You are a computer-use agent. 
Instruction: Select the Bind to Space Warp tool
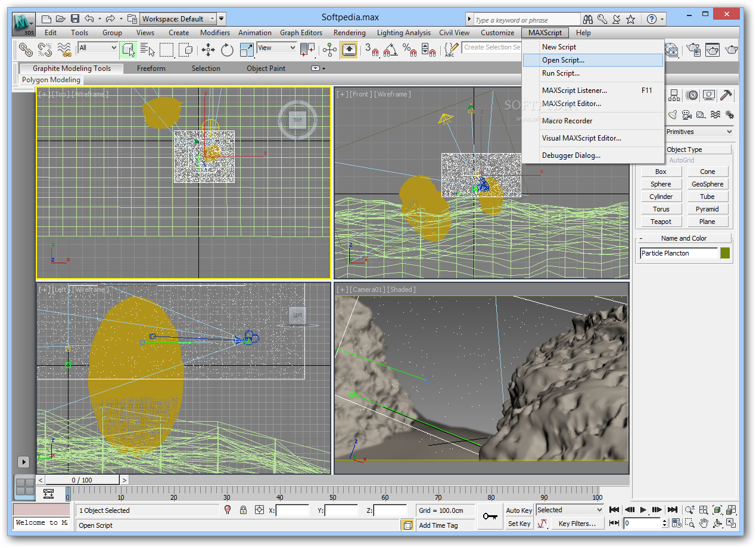(64, 49)
